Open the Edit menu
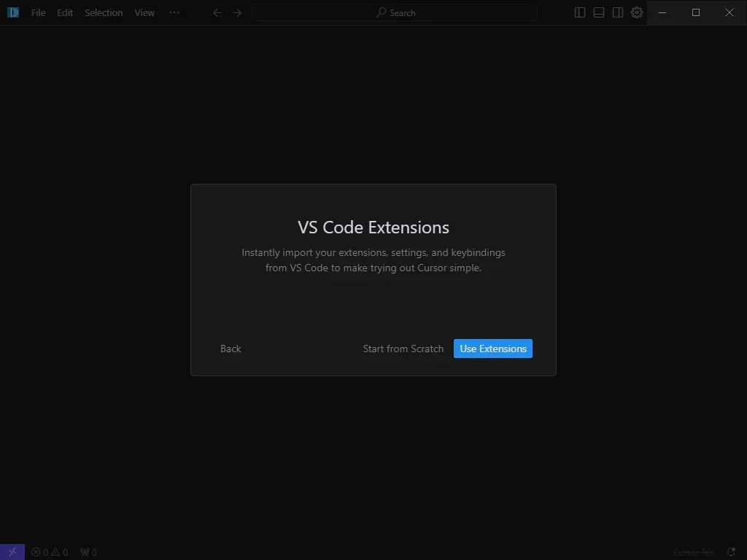This screenshot has width=747, height=560. (x=65, y=13)
